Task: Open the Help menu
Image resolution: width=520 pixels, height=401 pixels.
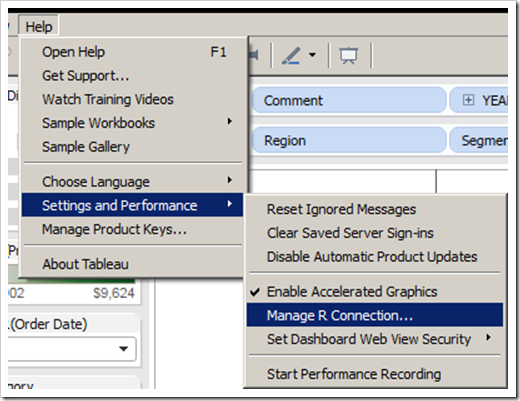Action: (39, 26)
